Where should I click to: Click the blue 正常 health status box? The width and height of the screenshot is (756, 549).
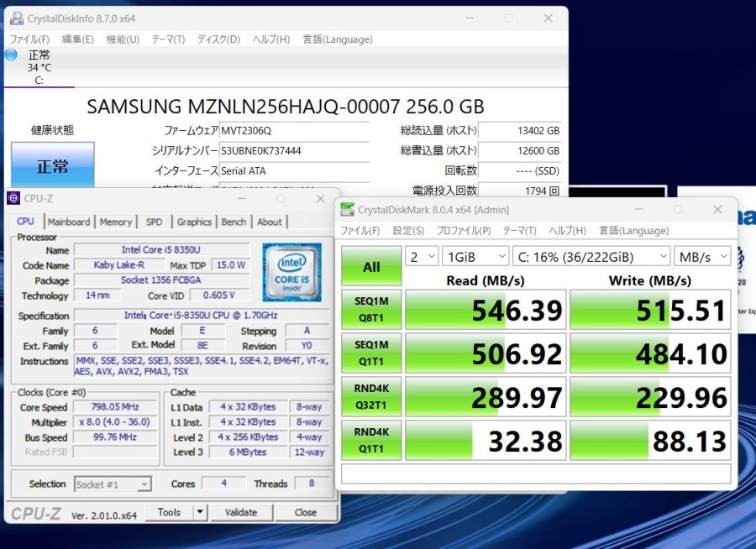point(52,166)
